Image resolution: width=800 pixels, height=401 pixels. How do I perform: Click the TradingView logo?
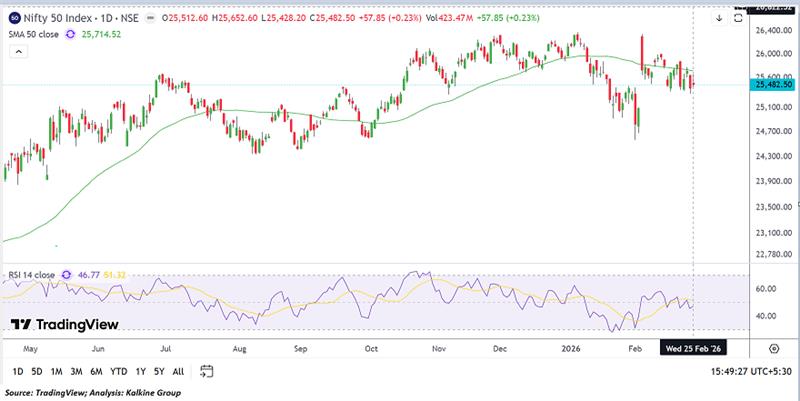click(65, 325)
